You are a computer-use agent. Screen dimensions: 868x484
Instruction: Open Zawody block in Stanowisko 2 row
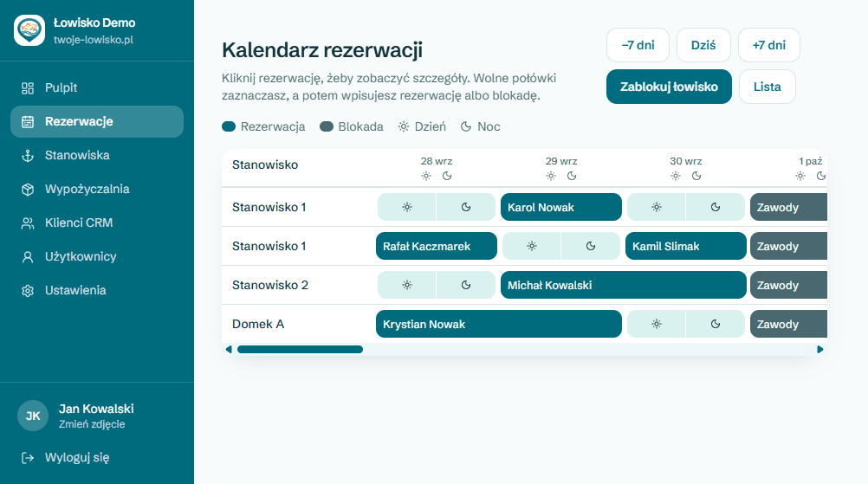(x=788, y=285)
